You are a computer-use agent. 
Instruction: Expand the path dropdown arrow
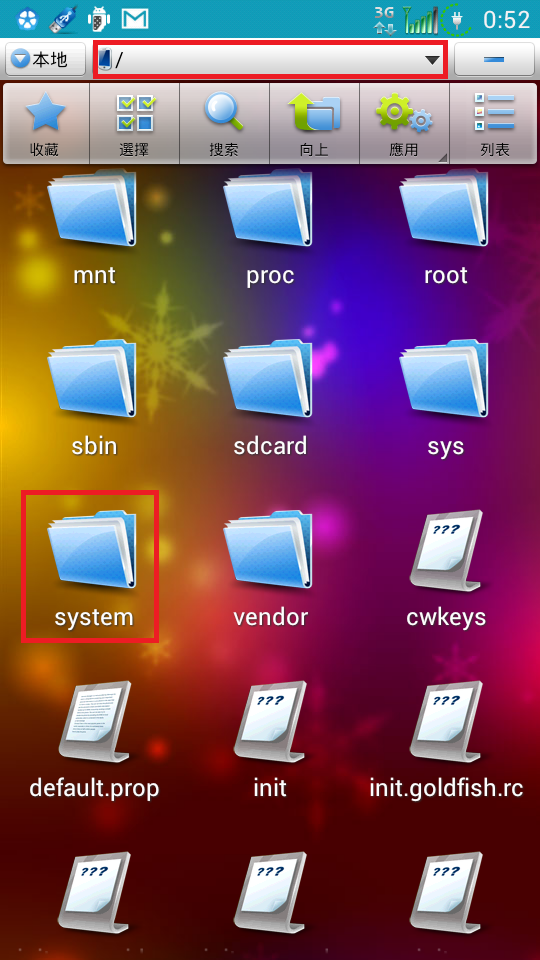pos(432,59)
